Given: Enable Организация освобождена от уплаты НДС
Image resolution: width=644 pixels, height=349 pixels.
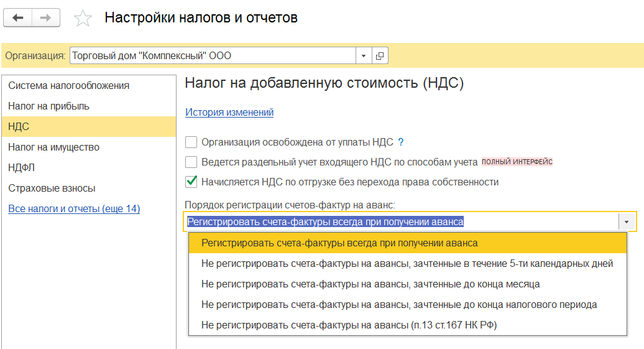Looking at the screenshot, I should tap(191, 142).
